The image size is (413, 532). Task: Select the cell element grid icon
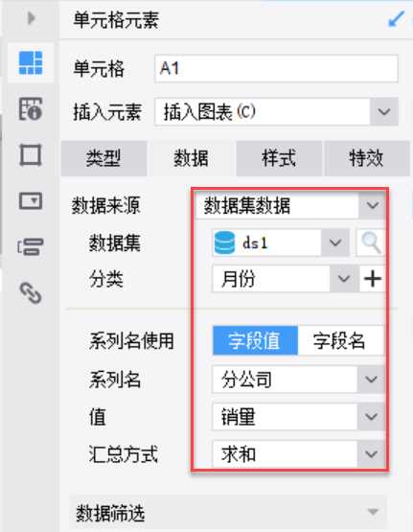31,63
